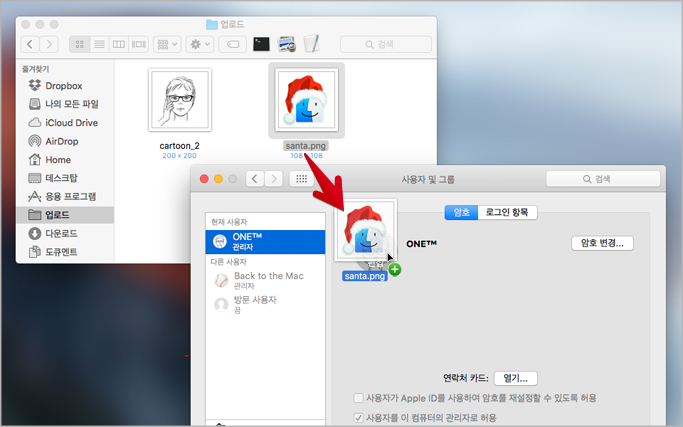Go back in the Finder window
Screen dimensions: 683x427
(x=30, y=44)
